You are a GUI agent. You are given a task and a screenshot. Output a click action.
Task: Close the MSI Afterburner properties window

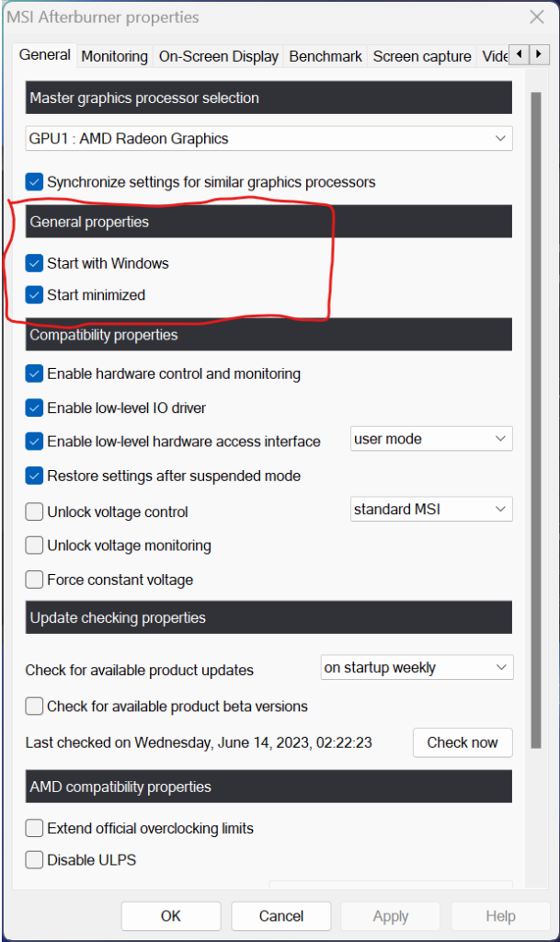tap(537, 17)
